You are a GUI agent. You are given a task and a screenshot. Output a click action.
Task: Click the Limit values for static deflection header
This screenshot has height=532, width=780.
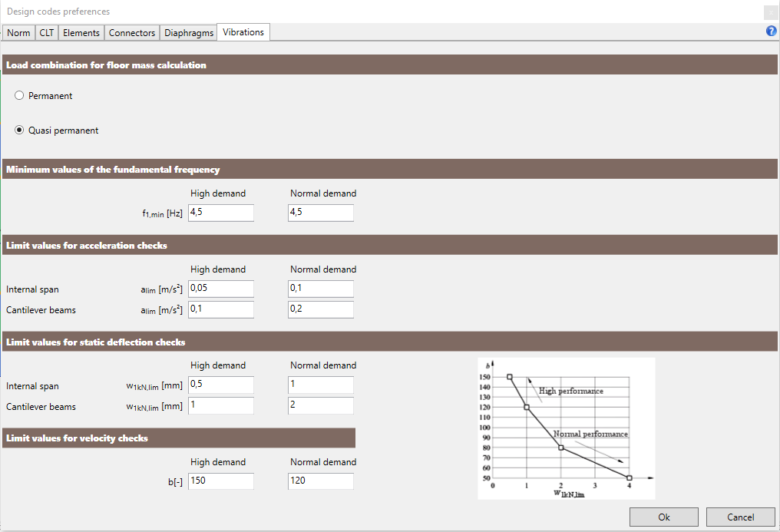[389, 342]
